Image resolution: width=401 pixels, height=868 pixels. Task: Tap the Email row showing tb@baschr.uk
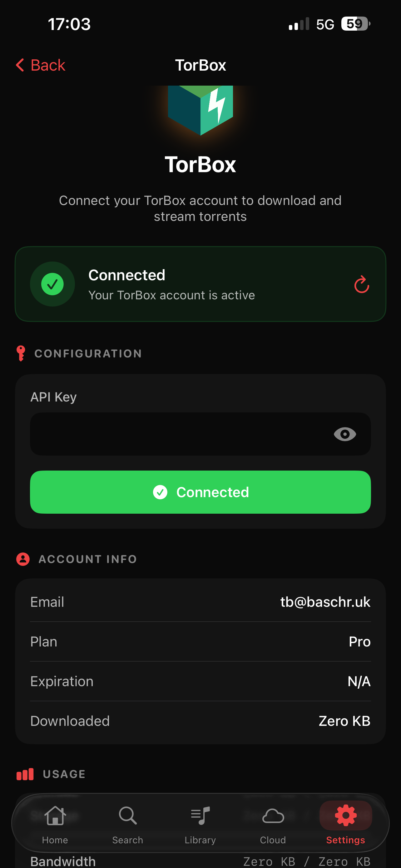[200, 602]
